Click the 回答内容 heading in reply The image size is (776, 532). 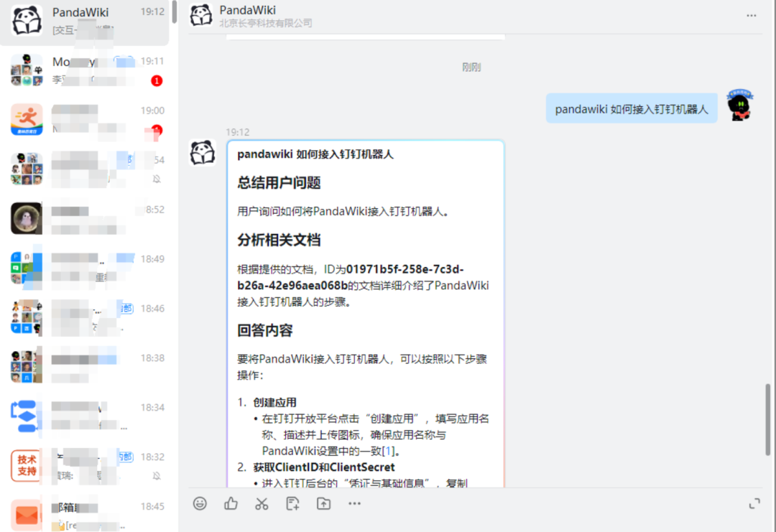[264, 330]
